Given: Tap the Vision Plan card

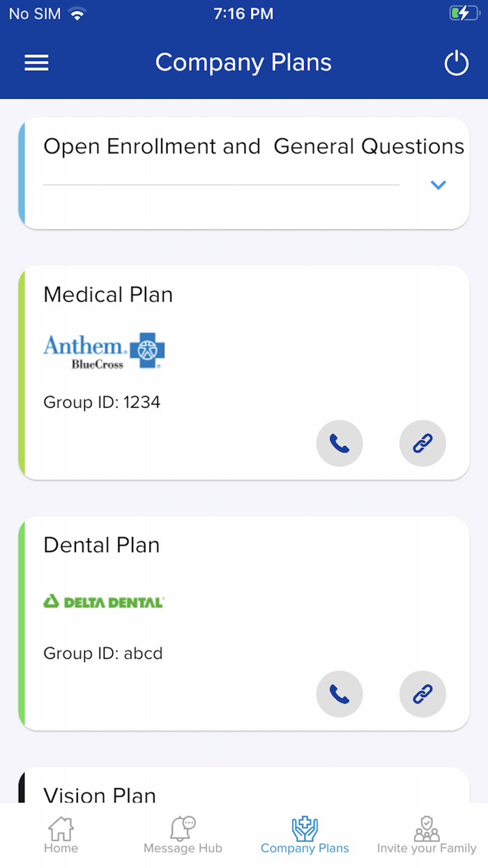Looking at the screenshot, I should pos(100,793).
